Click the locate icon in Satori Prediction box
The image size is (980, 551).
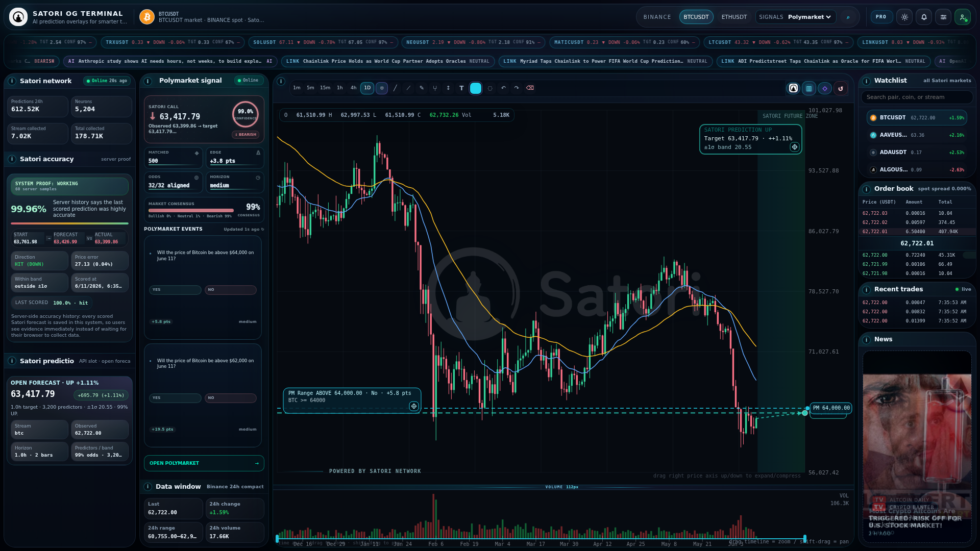click(x=794, y=147)
